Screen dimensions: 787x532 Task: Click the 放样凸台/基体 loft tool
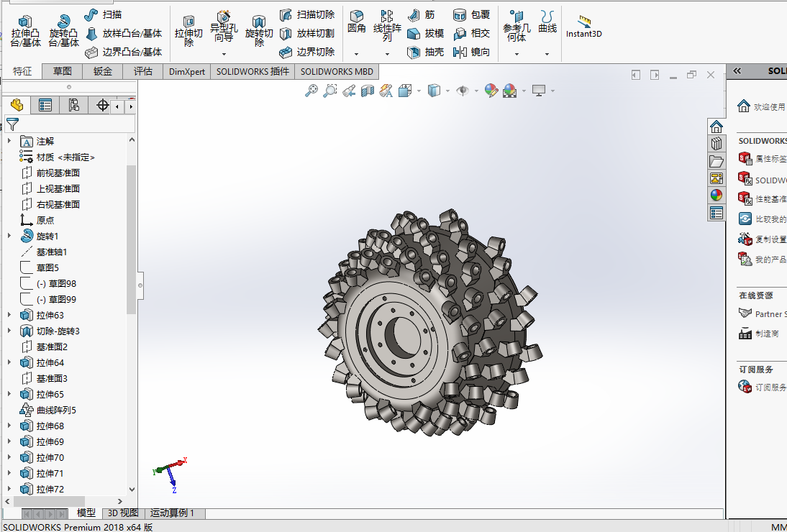tap(124, 33)
